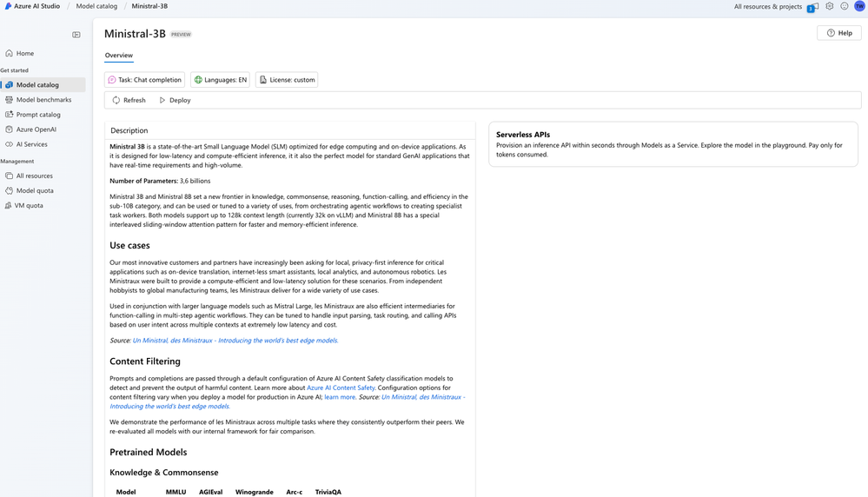Image resolution: width=868 pixels, height=497 pixels.
Task: Open the Azure AI Content Safety link
Action: 341,388
